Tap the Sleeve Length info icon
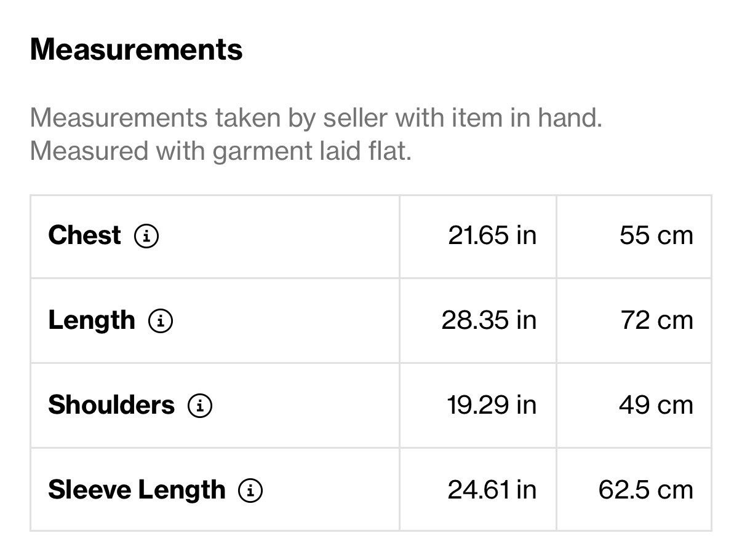The width and height of the screenshot is (742, 560). pos(250,491)
